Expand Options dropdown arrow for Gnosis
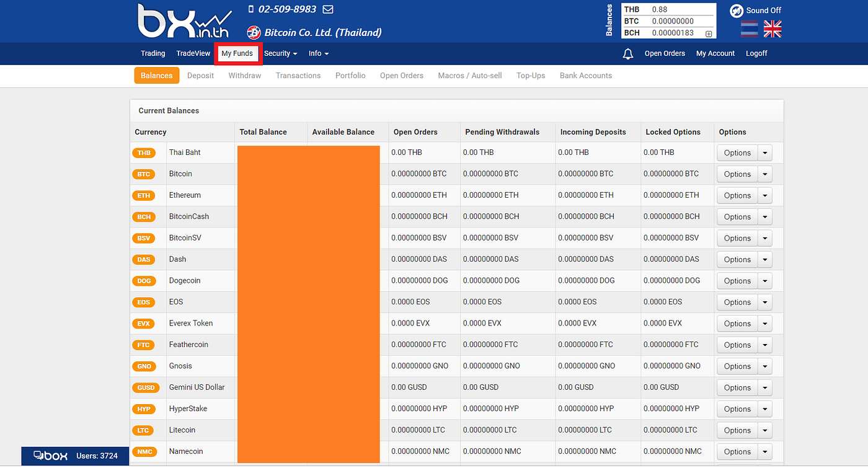The height and width of the screenshot is (468, 868). [x=765, y=366]
